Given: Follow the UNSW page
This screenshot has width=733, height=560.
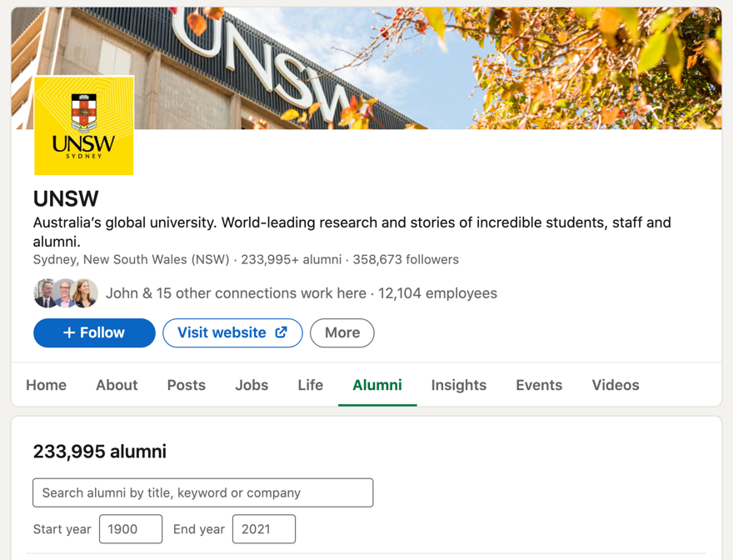Looking at the screenshot, I should [94, 333].
